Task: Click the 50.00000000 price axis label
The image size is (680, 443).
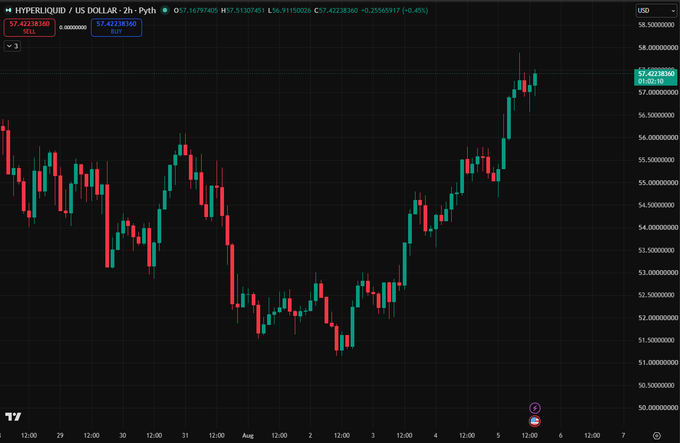Action: click(658, 407)
